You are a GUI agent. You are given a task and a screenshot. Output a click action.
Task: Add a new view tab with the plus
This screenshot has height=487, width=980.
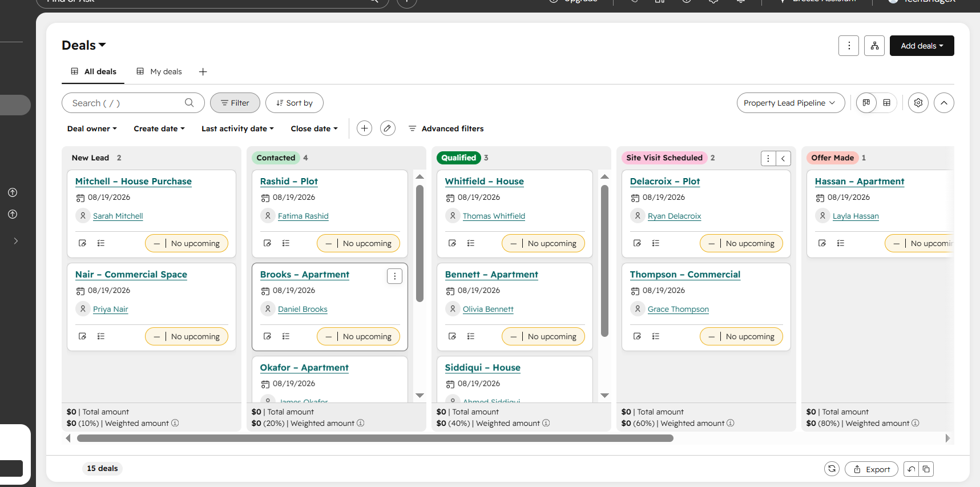point(203,71)
